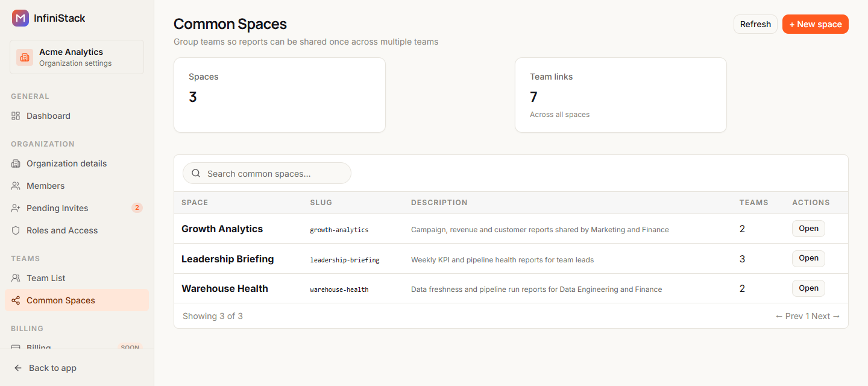The width and height of the screenshot is (868, 386).
Task: Click the Refresh button
Action: point(755,24)
